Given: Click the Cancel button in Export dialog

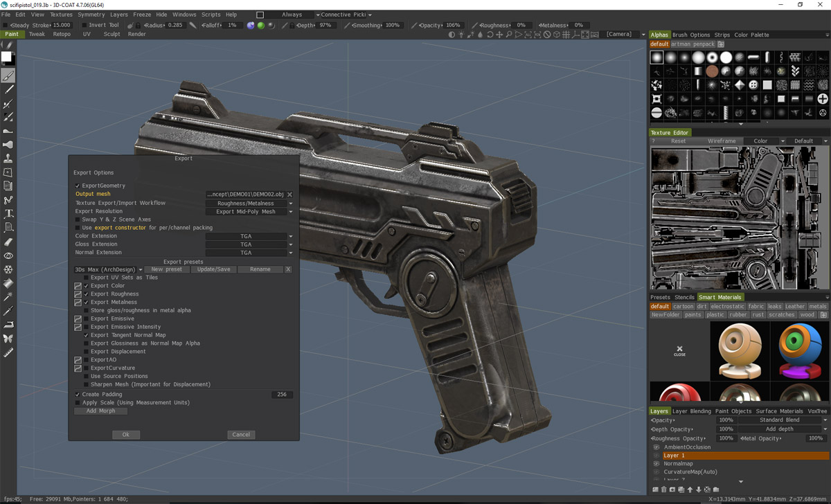Looking at the screenshot, I should tap(241, 435).
